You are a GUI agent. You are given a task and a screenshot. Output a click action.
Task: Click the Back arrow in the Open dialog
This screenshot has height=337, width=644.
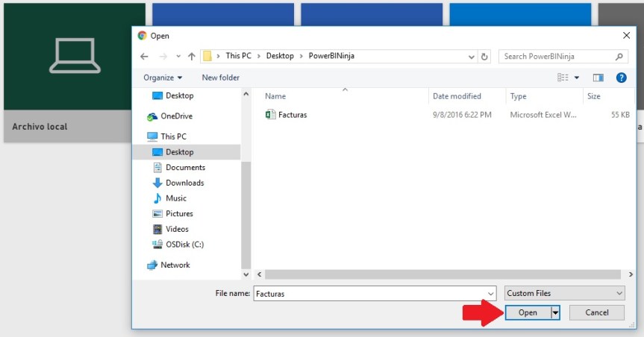click(144, 56)
